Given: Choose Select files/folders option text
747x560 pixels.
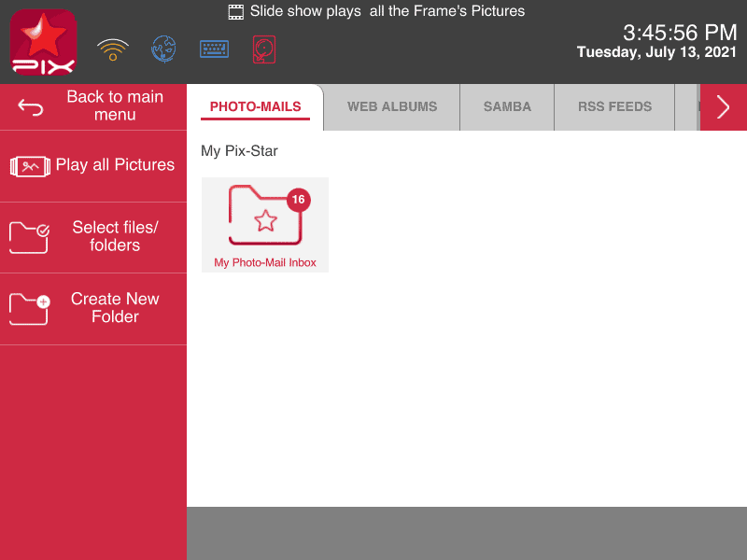Looking at the screenshot, I should pyautogui.click(x=115, y=236).
